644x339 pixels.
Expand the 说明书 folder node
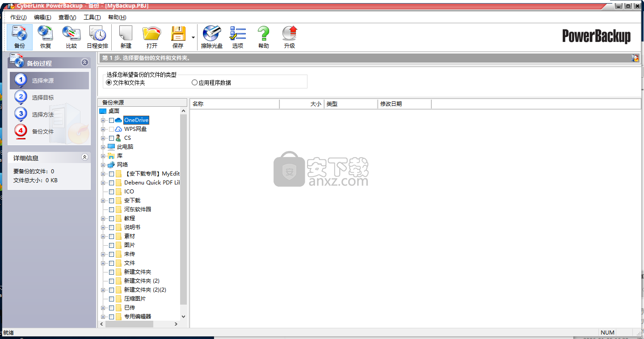click(103, 227)
